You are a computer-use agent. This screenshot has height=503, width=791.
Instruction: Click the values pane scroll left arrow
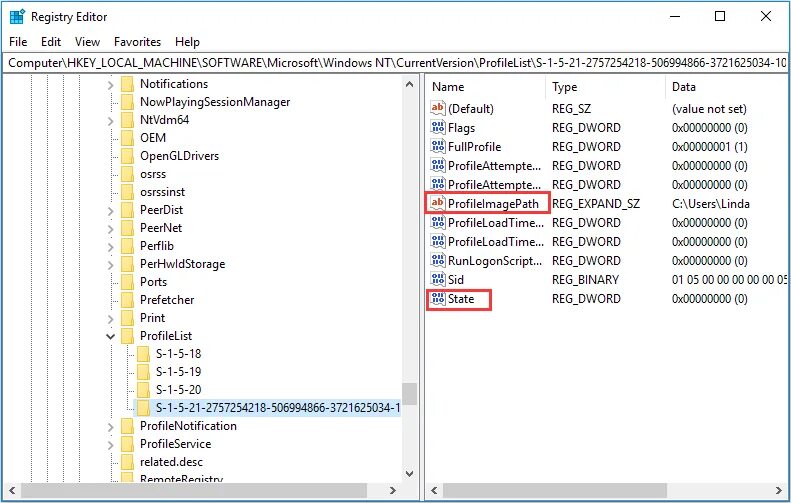click(x=434, y=490)
